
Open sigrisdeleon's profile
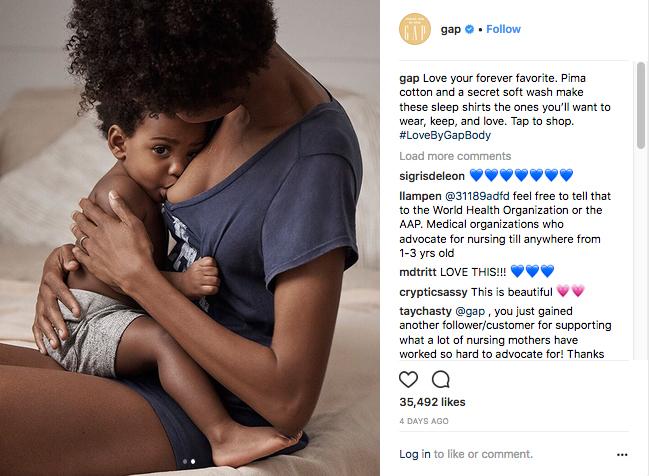click(432, 176)
